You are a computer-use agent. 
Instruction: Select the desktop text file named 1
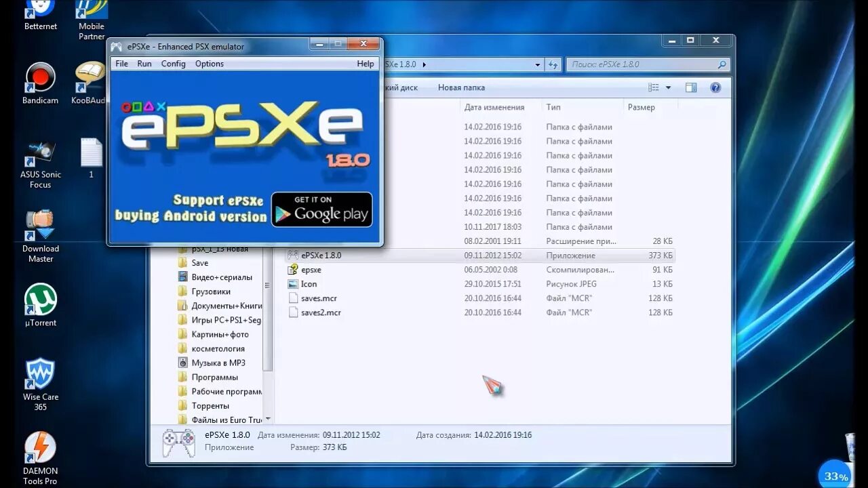pos(92,158)
